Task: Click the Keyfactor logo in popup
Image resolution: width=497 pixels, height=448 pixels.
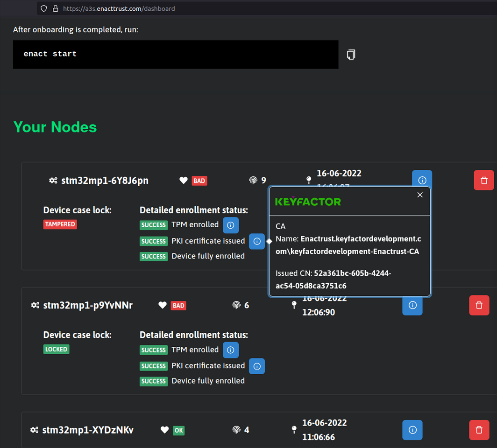Action: 308,202
